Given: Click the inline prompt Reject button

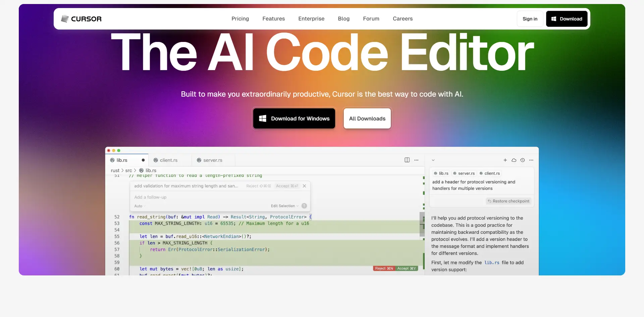Looking at the screenshot, I should pyautogui.click(x=258, y=186).
